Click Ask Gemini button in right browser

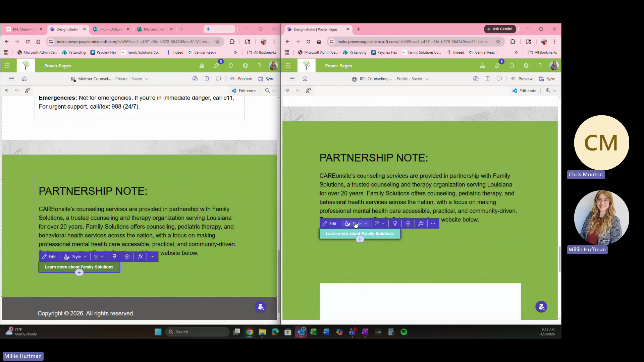point(500,29)
